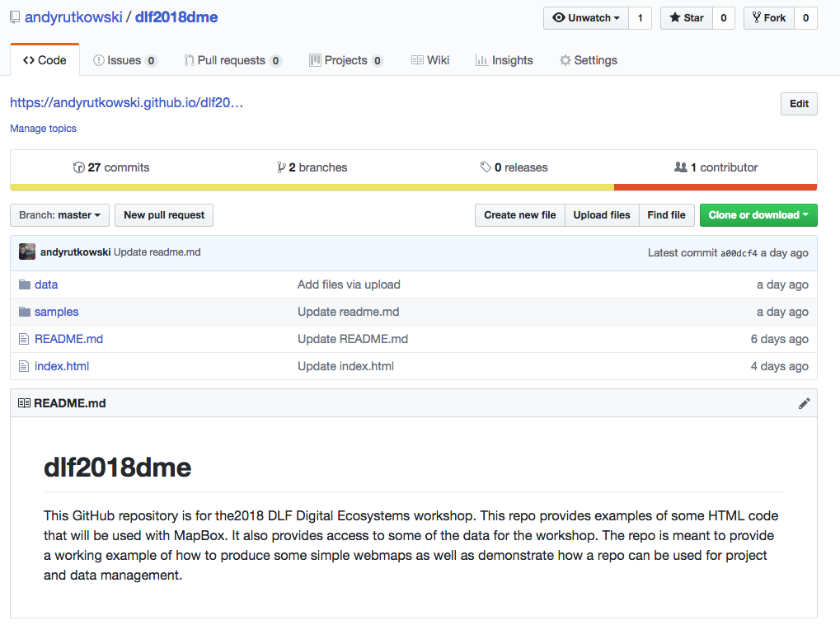
Task: Open the data folder
Action: [x=46, y=285]
